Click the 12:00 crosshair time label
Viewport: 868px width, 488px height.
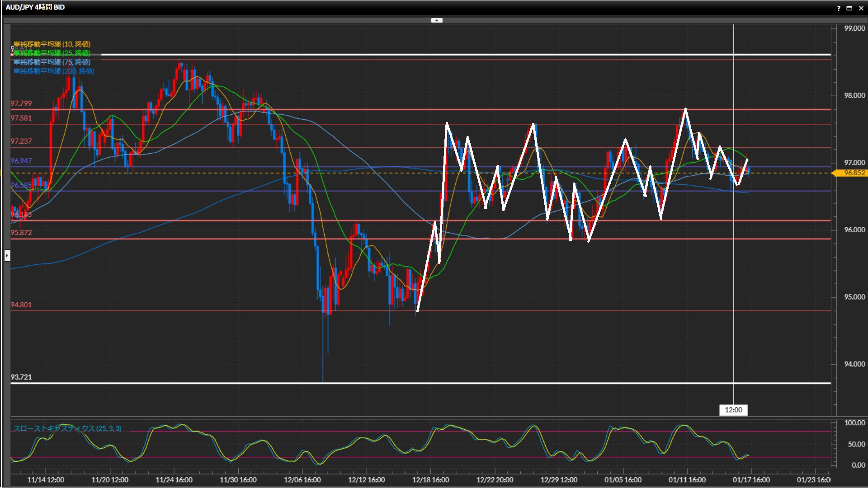(x=733, y=410)
